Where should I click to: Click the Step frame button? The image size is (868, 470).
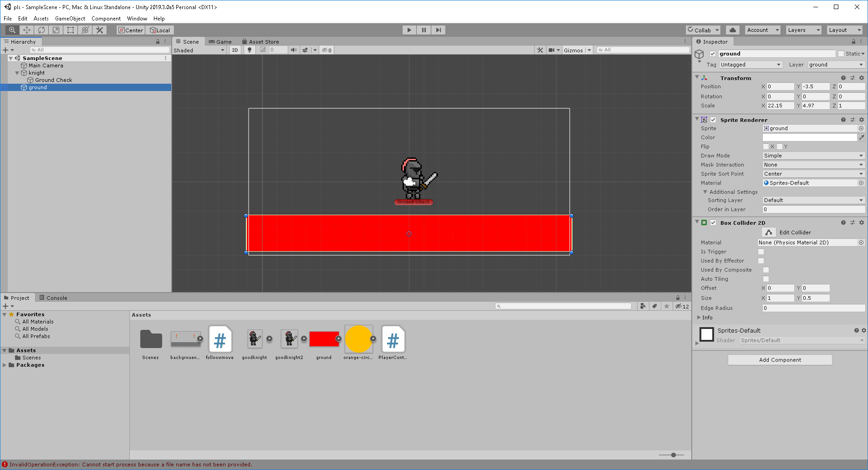(x=439, y=30)
